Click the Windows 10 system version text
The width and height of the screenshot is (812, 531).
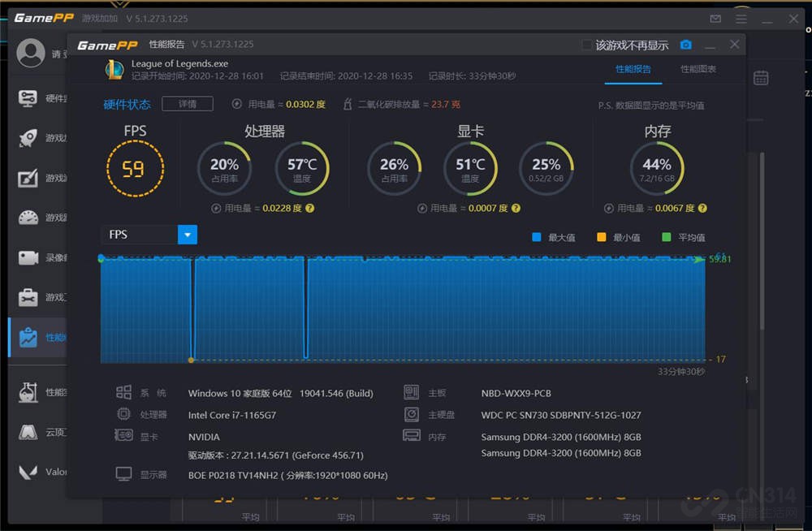pos(280,393)
